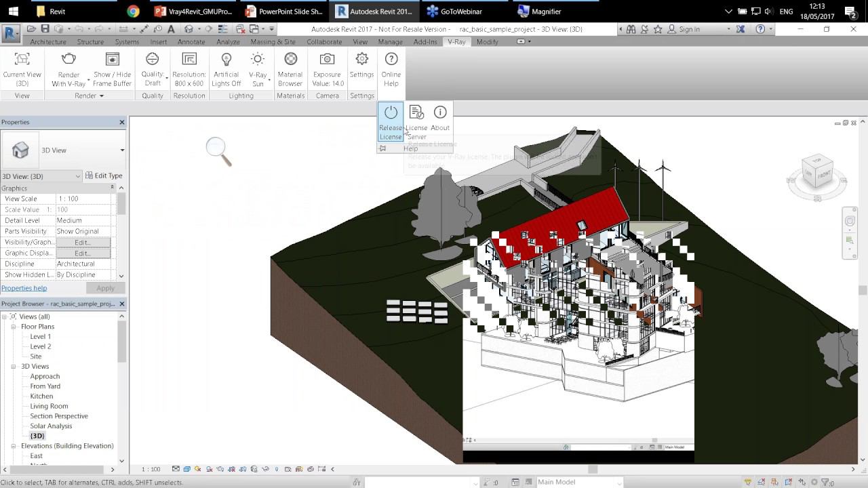Click the Release License power icon
Viewport: 868px width, 488px height.
(x=391, y=113)
